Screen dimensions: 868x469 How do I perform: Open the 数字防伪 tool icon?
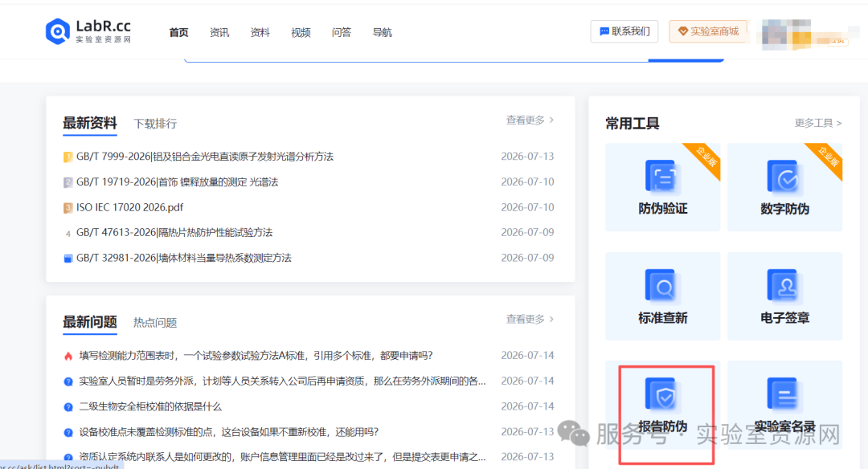tap(783, 176)
